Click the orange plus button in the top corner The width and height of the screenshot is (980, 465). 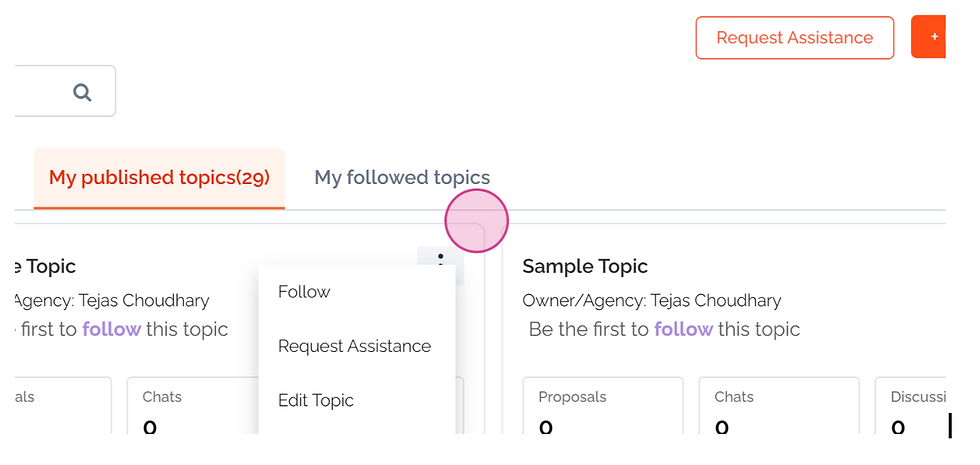tap(929, 37)
